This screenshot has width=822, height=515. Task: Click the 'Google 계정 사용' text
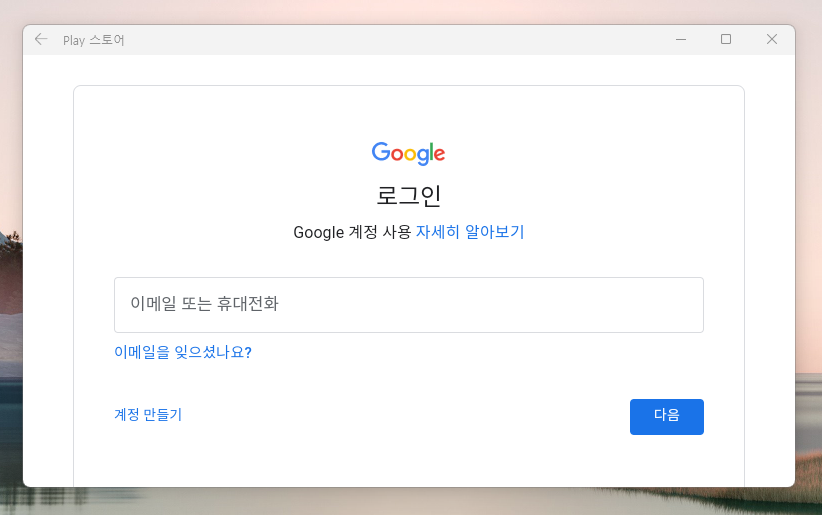point(352,232)
